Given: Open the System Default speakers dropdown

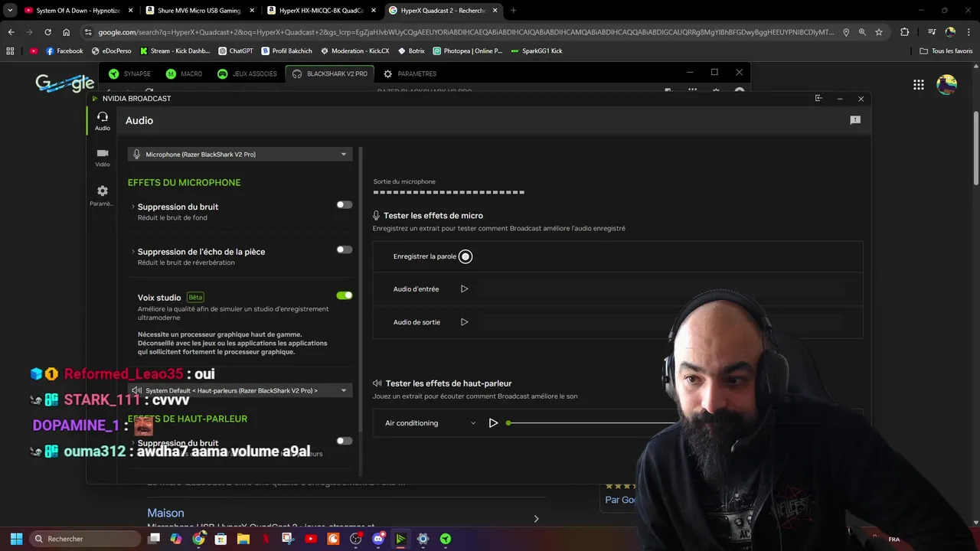Looking at the screenshot, I should [240, 390].
